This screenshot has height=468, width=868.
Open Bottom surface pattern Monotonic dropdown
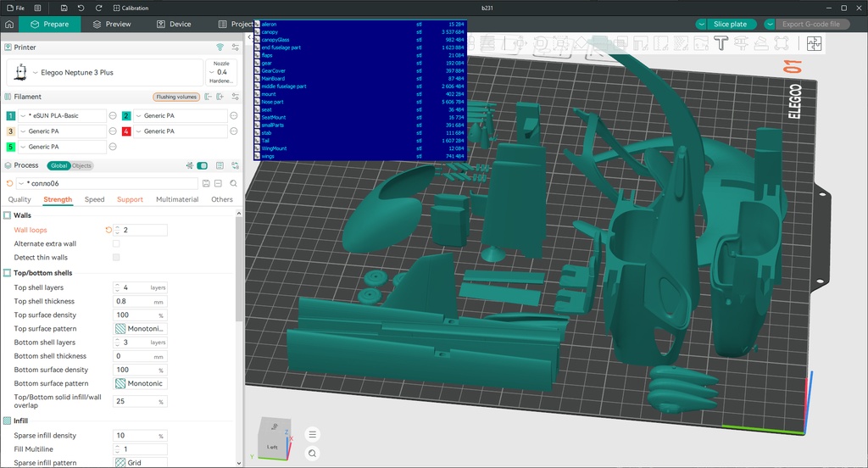140,383
